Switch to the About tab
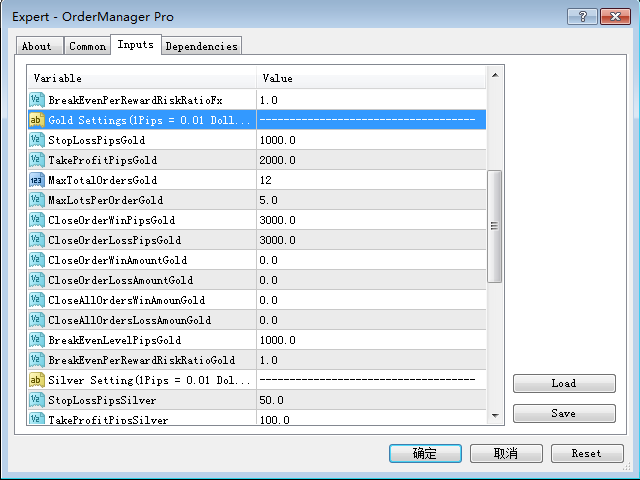This screenshot has width=640, height=480. pyautogui.click(x=40, y=46)
